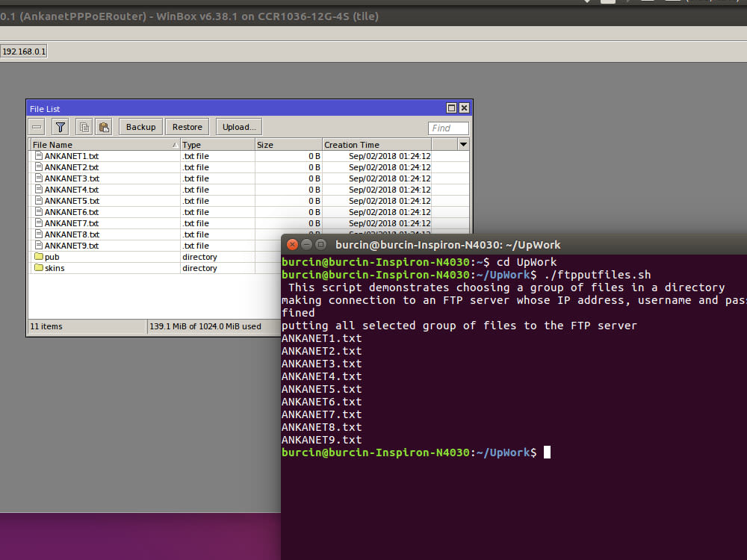747x560 pixels.
Task: Minimize the terminal window
Action: pos(306,245)
